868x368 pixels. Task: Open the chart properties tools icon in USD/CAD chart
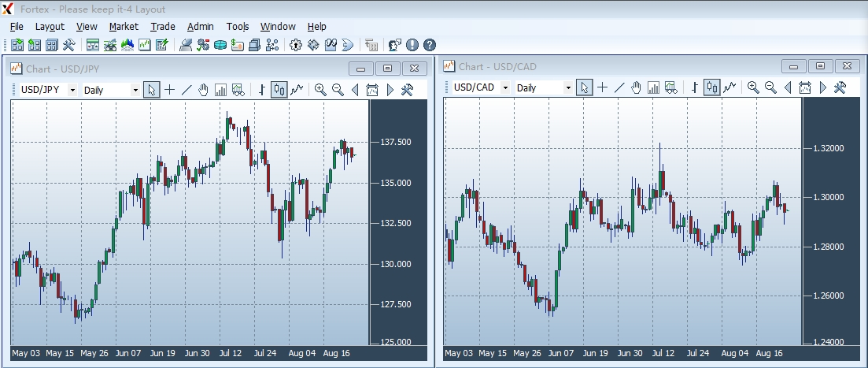pyautogui.click(x=840, y=87)
